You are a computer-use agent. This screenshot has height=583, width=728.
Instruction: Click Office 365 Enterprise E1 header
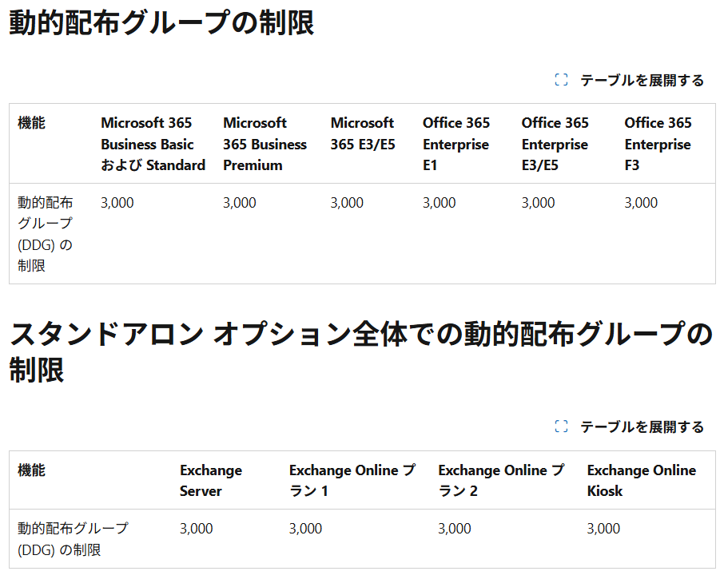[456, 144]
